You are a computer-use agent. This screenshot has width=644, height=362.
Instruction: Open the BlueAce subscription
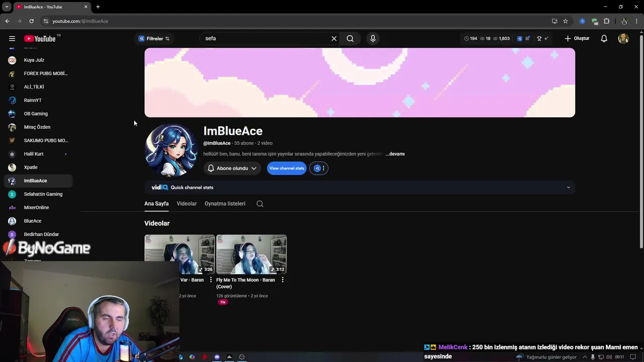(38, 221)
